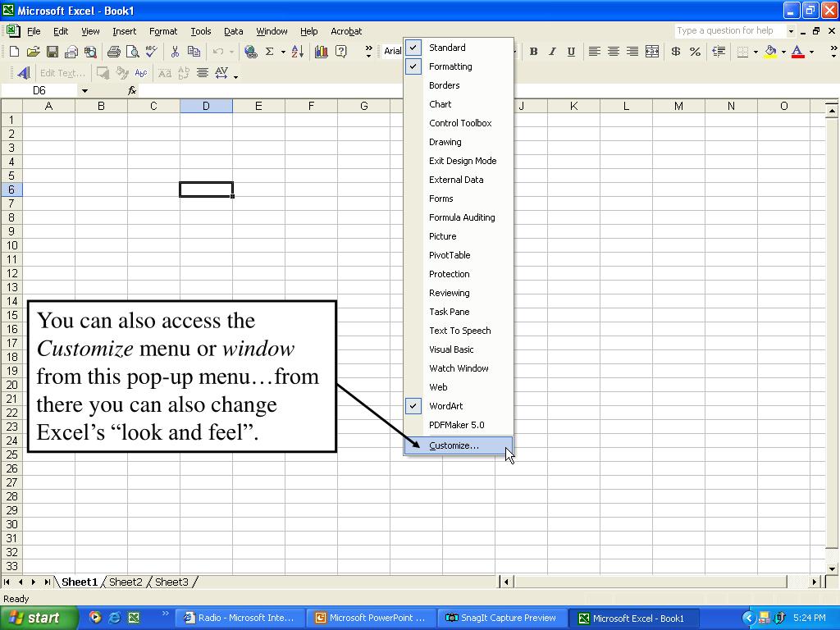Toggle underline formatting
This screenshot has height=630, width=840.
[571, 52]
